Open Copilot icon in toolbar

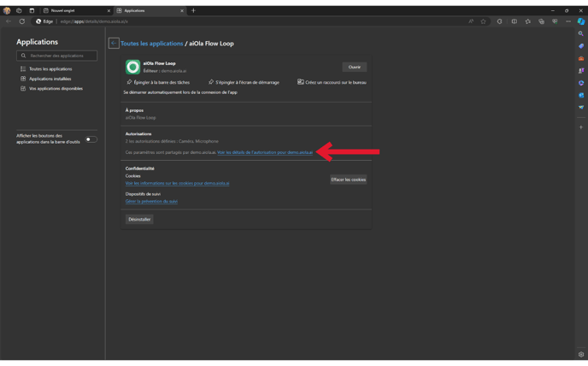(x=581, y=21)
